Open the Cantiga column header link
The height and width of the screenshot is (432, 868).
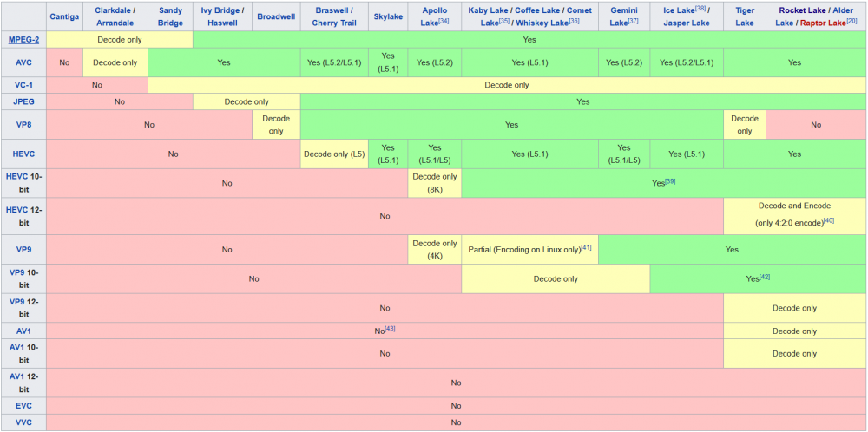(x=64, y=16)
